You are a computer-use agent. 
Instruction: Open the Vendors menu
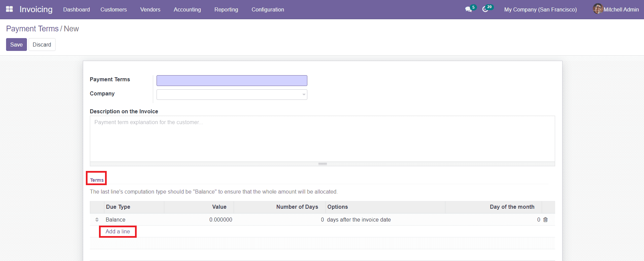tap(150, 9)
